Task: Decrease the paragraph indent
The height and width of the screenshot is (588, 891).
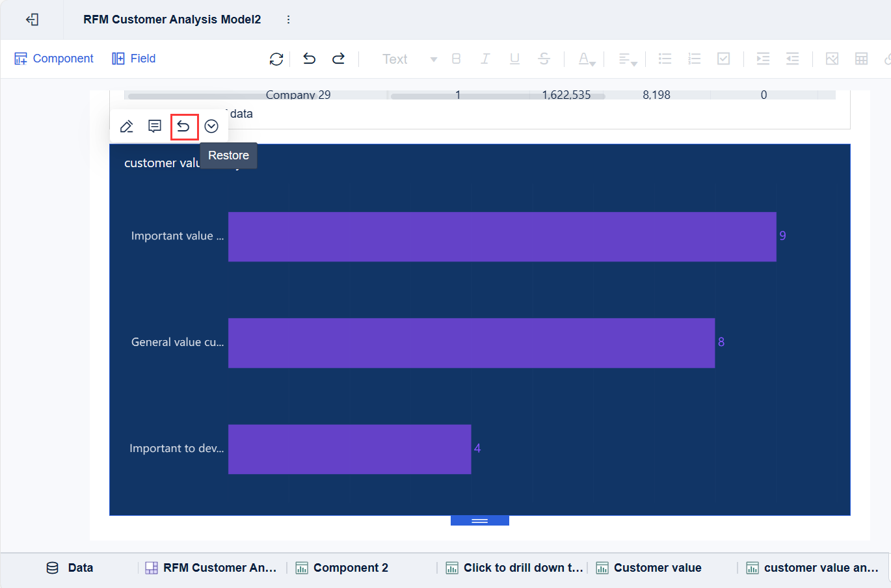Action: tap(792, 59)
